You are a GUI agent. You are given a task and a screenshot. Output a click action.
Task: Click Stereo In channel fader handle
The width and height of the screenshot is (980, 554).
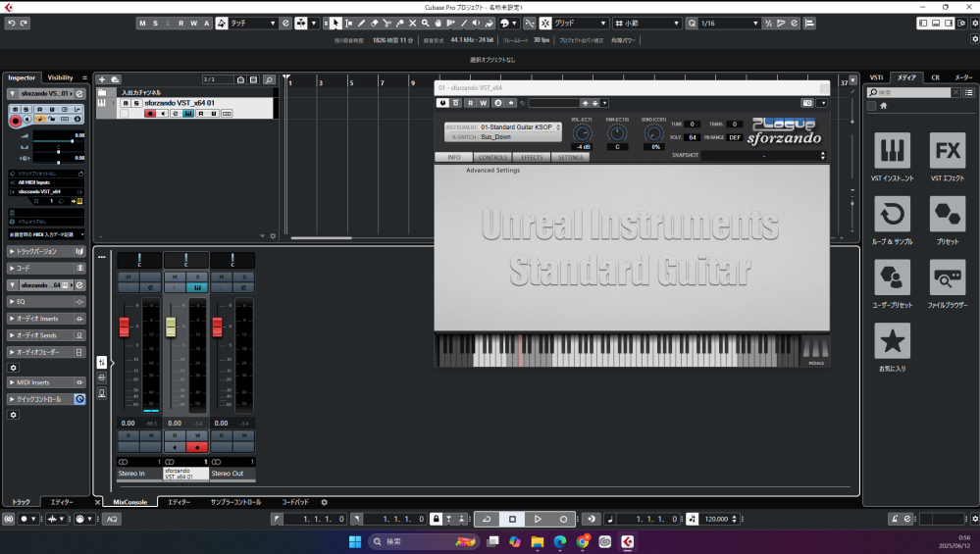pyautogui.click(x=125, y=327)
